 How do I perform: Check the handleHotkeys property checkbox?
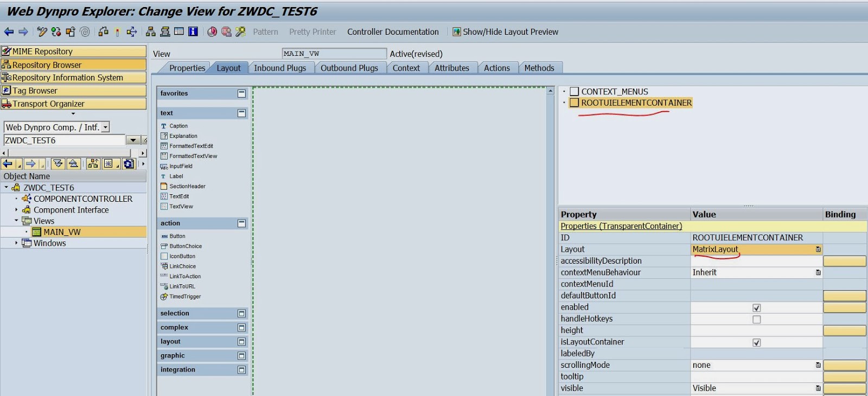757,320
